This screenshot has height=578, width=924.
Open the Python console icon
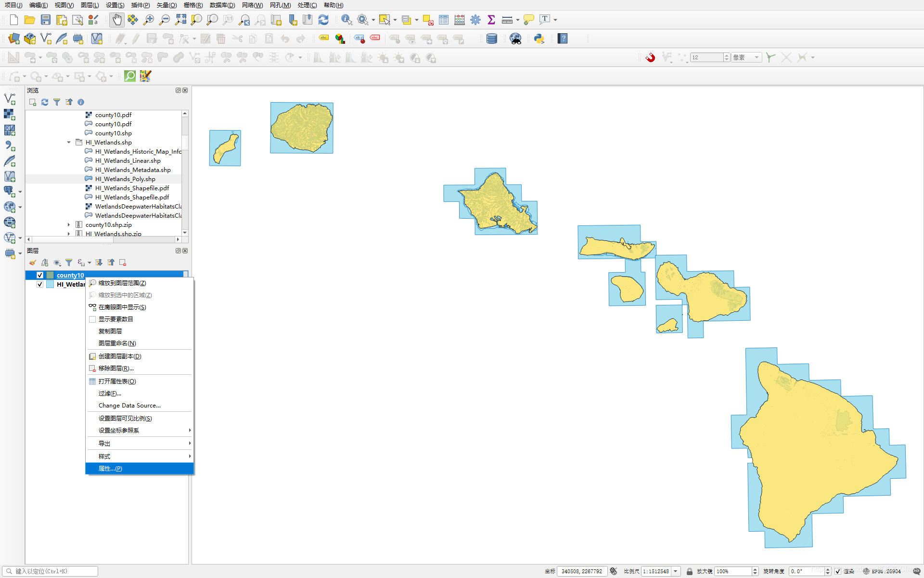coord(539,39)
